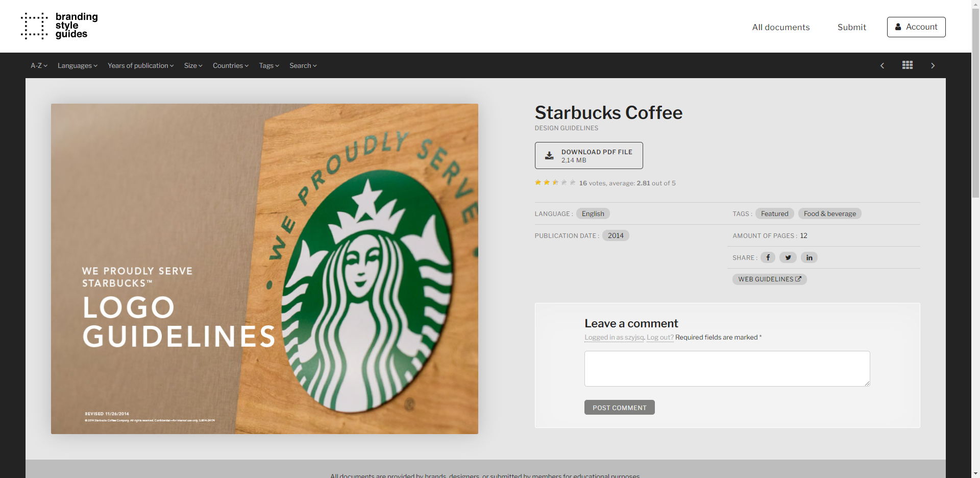Screen dimensions: 980x478
Task: Go to next document arrow
Action: click(x=933, y=65)
